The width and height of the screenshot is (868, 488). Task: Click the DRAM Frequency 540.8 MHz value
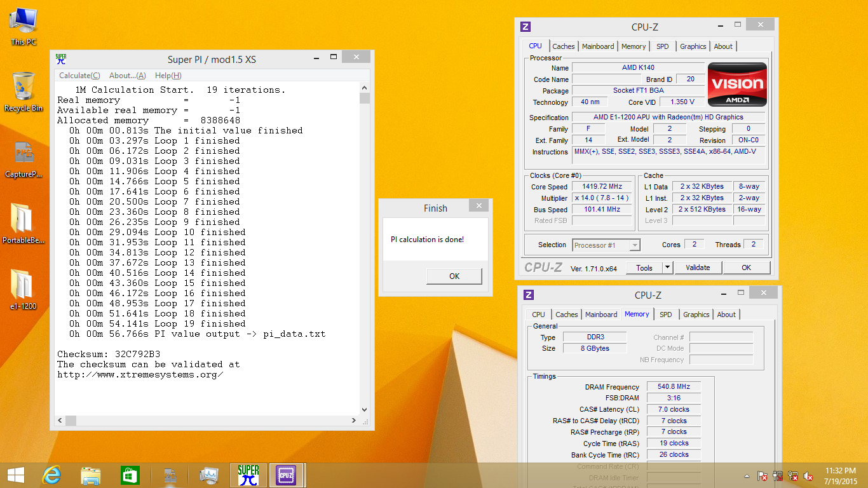[674, 386]
